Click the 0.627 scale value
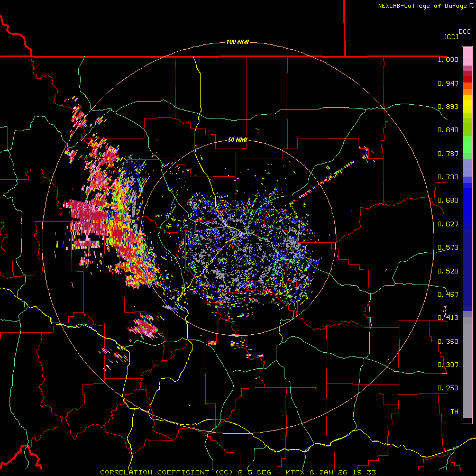Screen dimensions: 476x476 tap(448, 224)
